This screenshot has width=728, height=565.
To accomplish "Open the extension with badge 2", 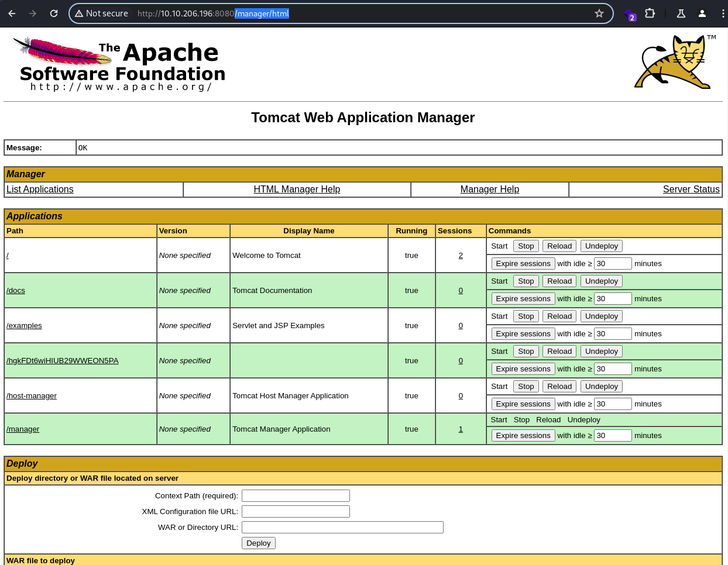I will click(629, 14).
